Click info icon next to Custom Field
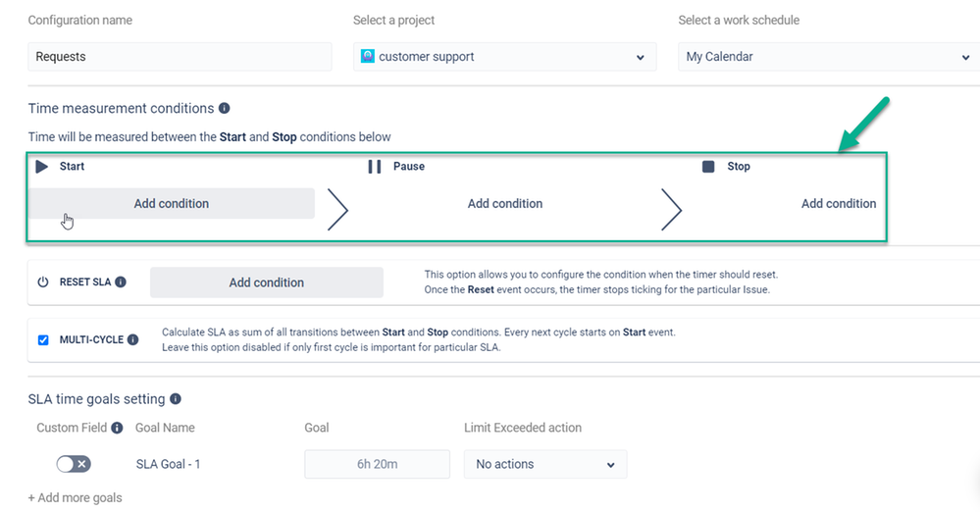 pyautogui.click(x=117, y=428)
